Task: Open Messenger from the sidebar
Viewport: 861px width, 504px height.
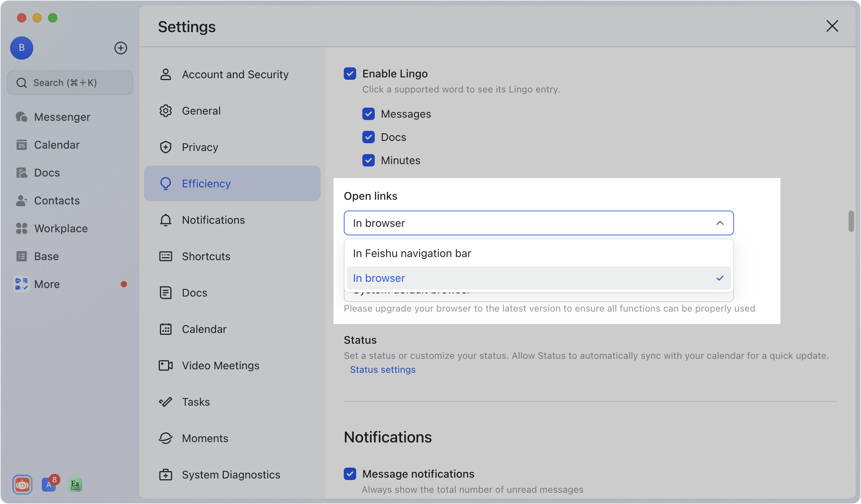Action: [62, 117]
